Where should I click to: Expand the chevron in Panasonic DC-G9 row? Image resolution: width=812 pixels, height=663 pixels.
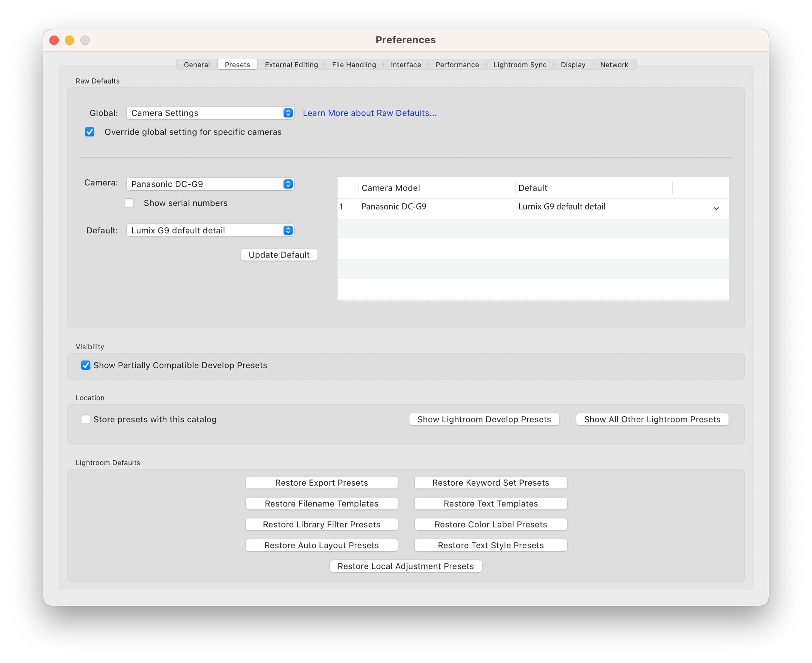tap(716, 208)
